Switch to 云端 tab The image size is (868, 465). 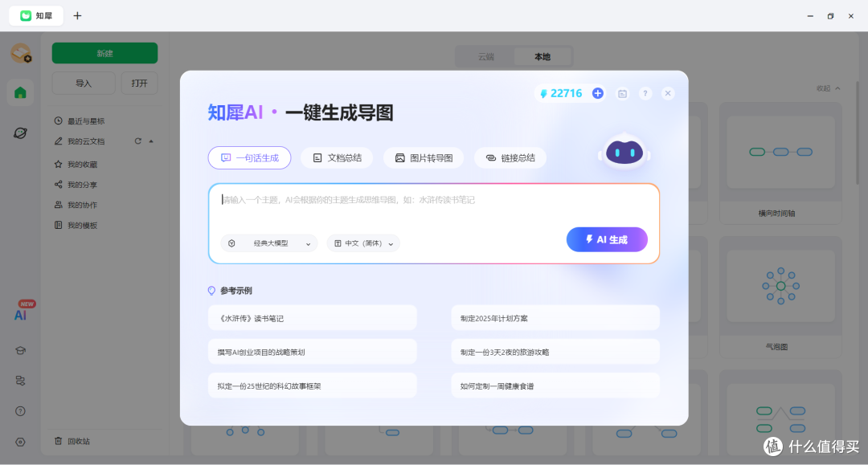pyautogui.click(x=485, y=56)
